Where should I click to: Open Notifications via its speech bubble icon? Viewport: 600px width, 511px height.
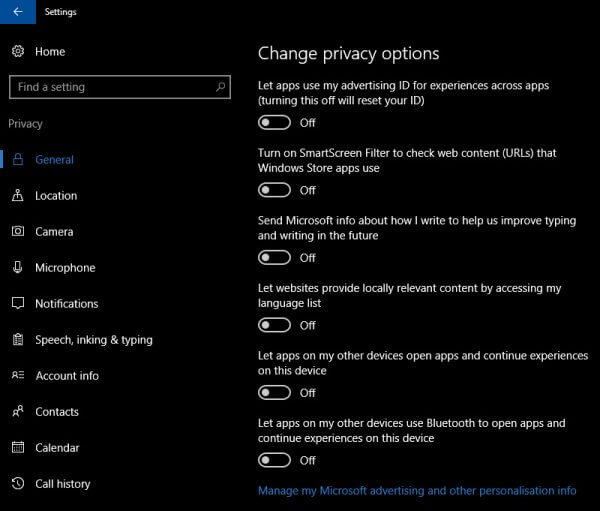coord(18,303)
